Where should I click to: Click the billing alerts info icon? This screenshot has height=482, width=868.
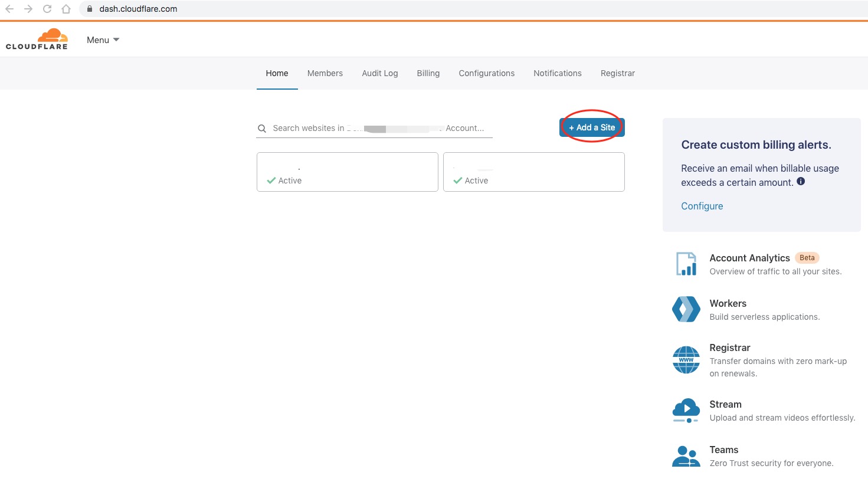point(801,181)
